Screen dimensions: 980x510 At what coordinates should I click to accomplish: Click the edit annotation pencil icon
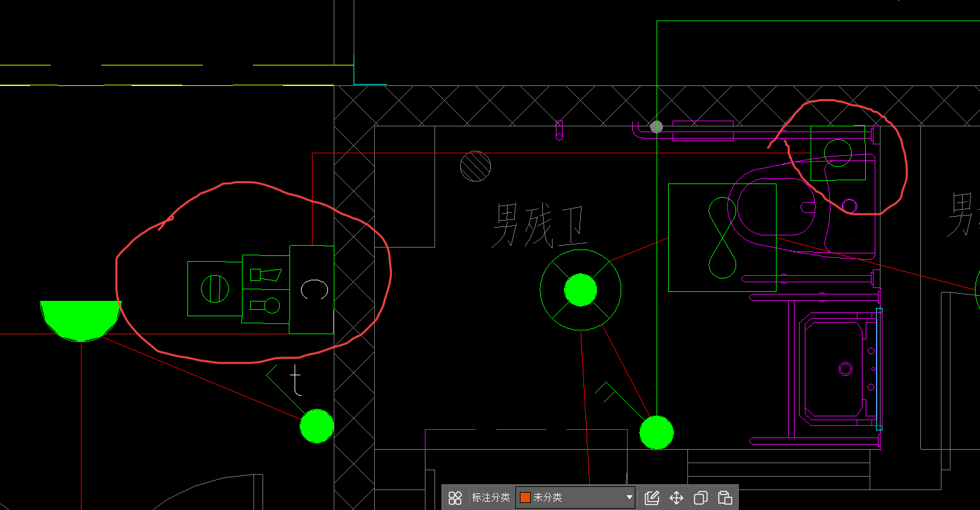click(x=652, y=498)
